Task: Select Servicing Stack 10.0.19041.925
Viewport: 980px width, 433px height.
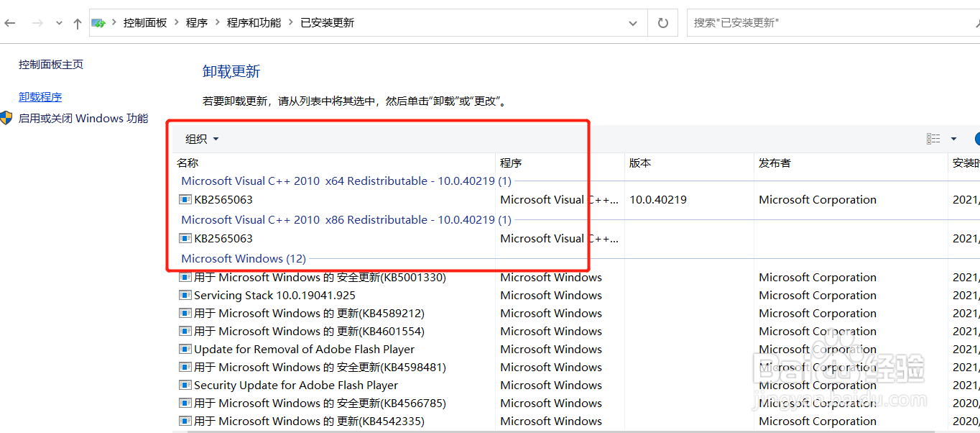Action: pyautogui.click(x=274, y=295)
